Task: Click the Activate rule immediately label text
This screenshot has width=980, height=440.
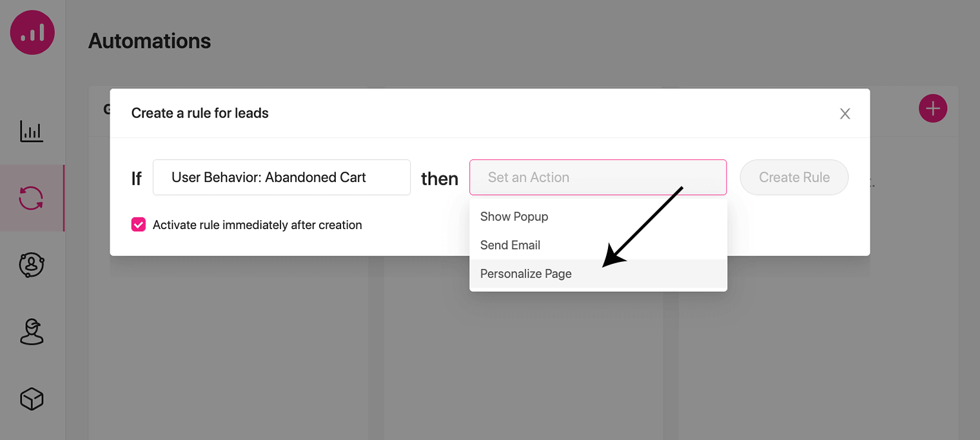Action: point(257,225)
